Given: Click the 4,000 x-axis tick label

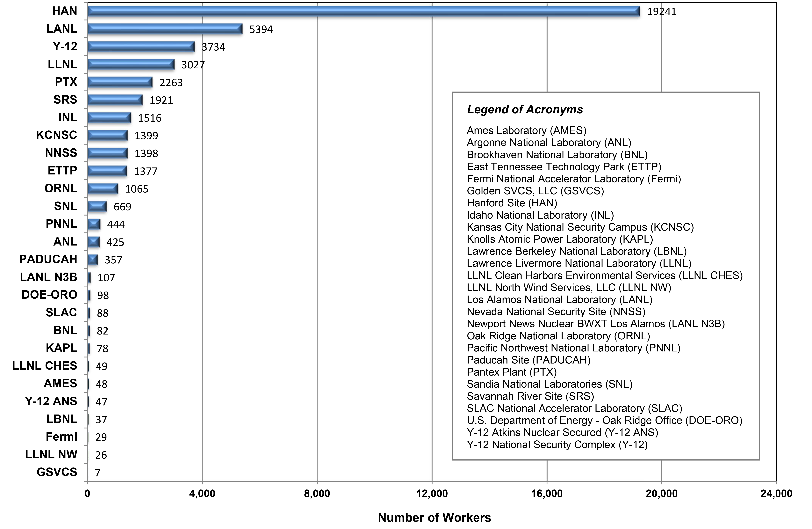Looking at the screenshot, I should (202, 494).
